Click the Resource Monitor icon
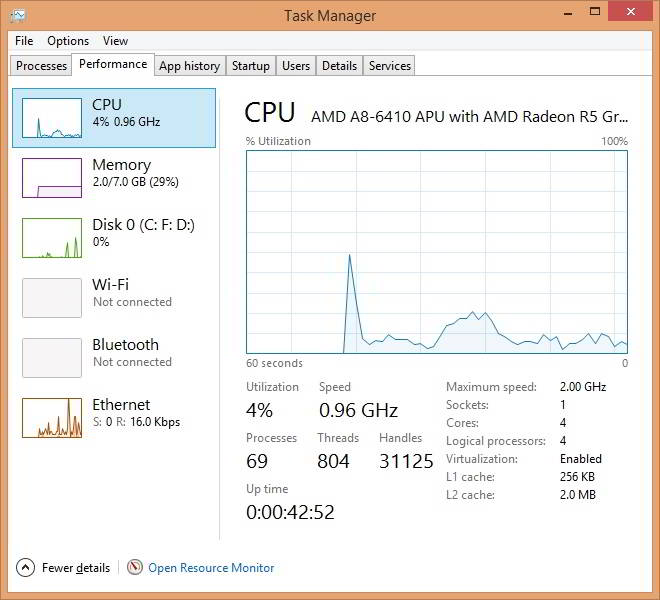This screenshot has height=600, width=660. (135, 567)
